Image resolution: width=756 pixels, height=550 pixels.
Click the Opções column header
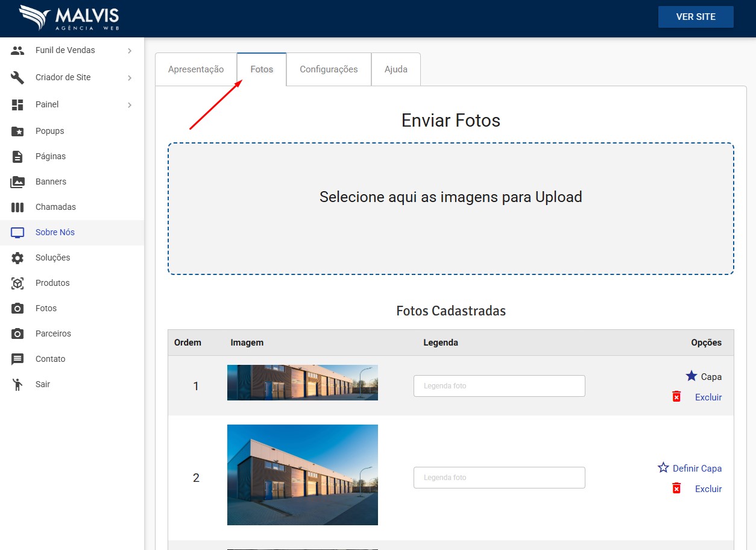click(x=707, y=343)
